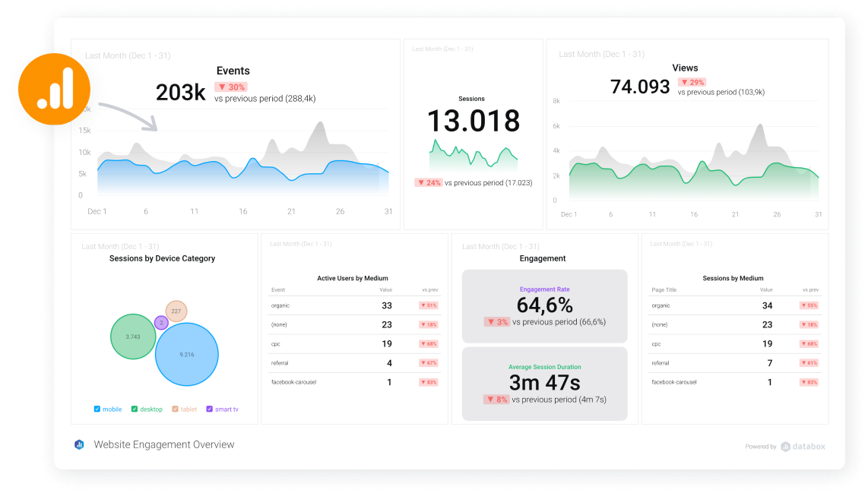Click the 55% badge in Sessions organic row
This screenshot has height=493, width=868.
click(x=809, y=305)
